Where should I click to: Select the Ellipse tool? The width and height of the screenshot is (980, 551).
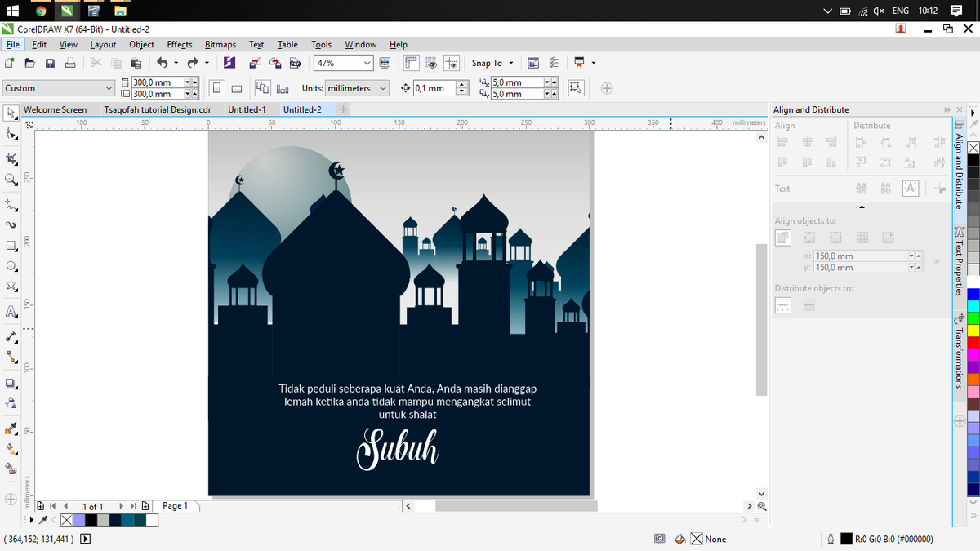pyautogui.click(x=11, y=267)
